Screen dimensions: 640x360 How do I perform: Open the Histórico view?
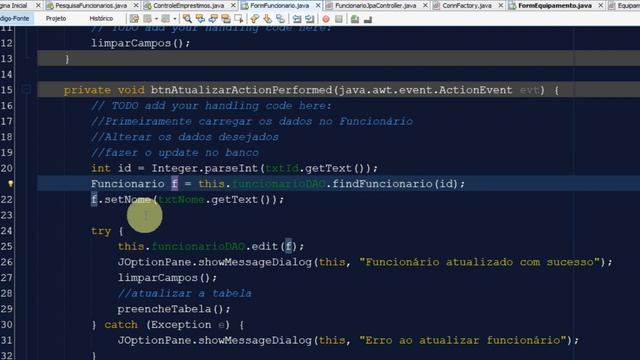(x=101, y=18)
